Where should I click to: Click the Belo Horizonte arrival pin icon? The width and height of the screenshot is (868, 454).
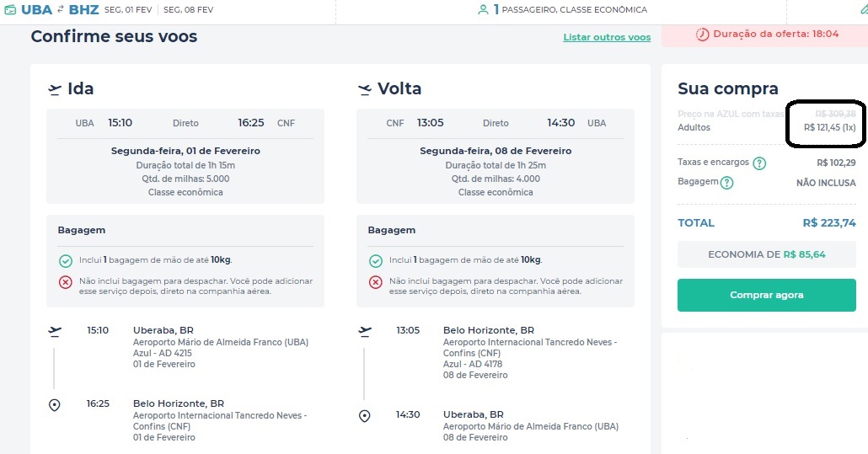tap(54, 405)
